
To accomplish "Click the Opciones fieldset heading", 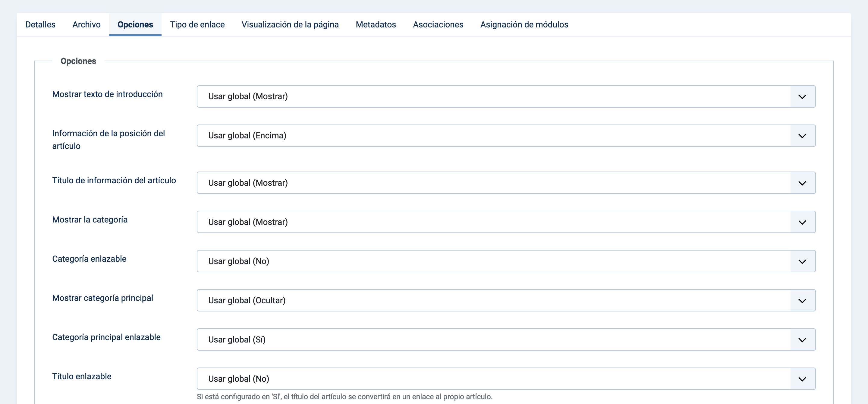I will click(x=78, y=61).
